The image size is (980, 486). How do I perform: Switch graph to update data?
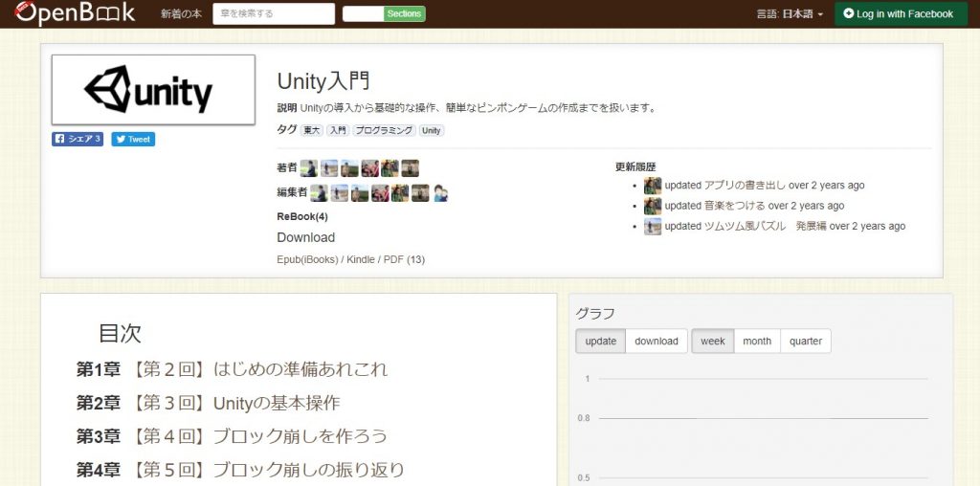pos(601,342)
